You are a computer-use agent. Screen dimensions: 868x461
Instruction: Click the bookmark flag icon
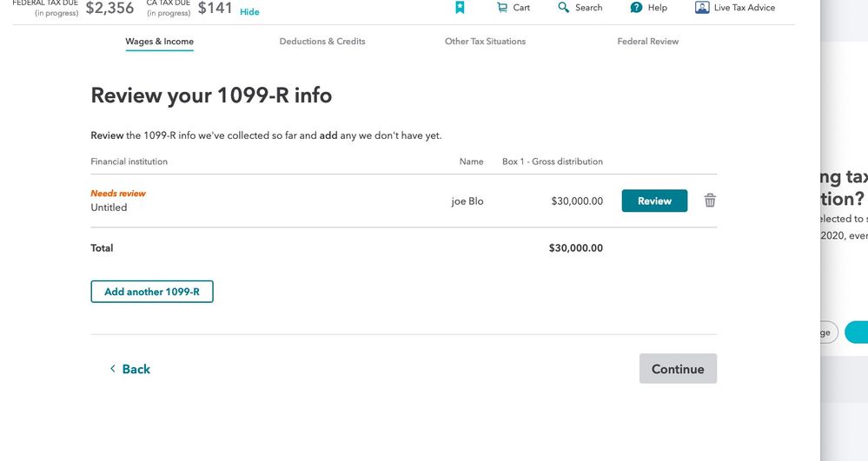(x=460, y=7)
